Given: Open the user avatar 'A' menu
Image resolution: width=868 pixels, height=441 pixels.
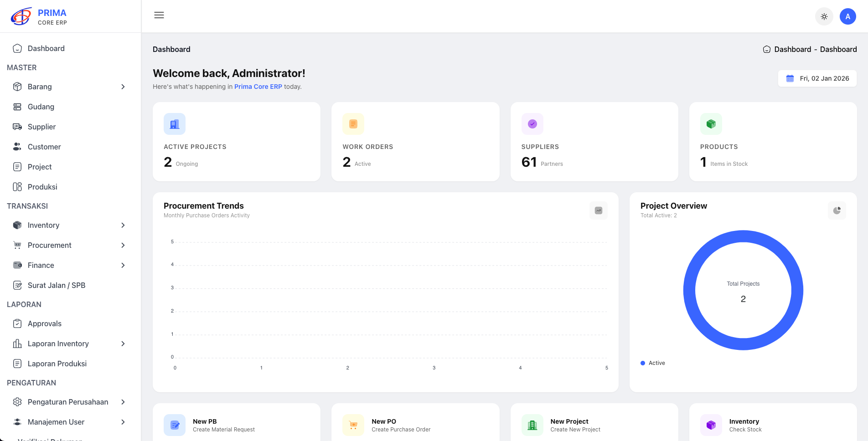Looking at the screenshot, I should tap(848, 17).
